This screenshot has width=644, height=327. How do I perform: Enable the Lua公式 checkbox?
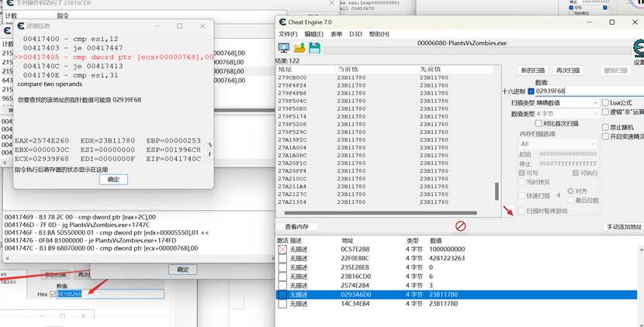[x=605, y=102]
